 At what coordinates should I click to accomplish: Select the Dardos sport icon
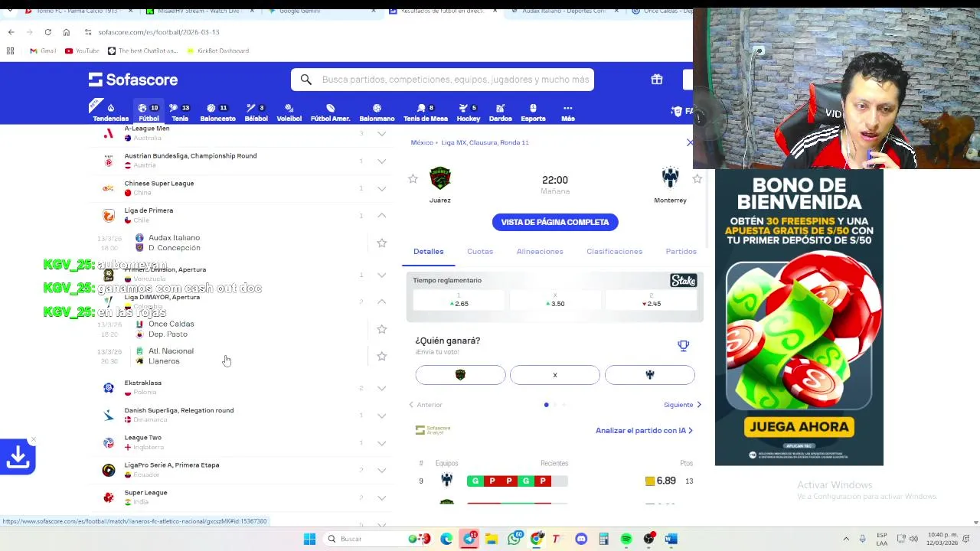(x=500, y=112)
